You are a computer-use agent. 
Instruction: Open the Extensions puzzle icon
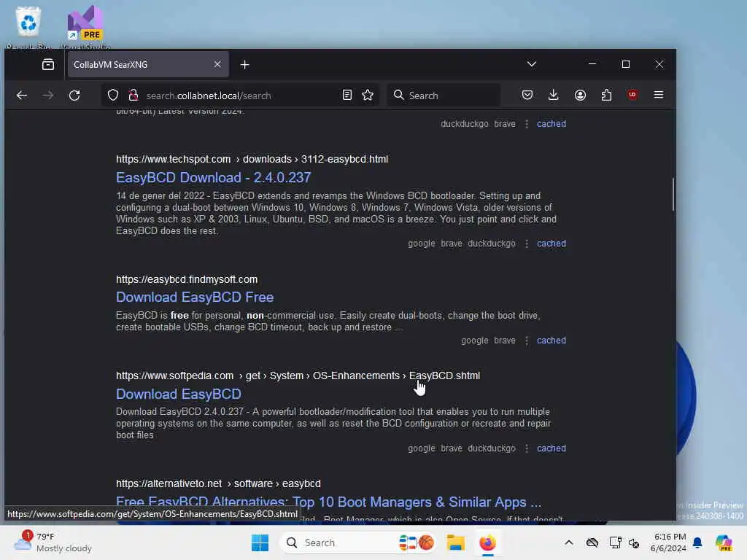tap(606, 96)
